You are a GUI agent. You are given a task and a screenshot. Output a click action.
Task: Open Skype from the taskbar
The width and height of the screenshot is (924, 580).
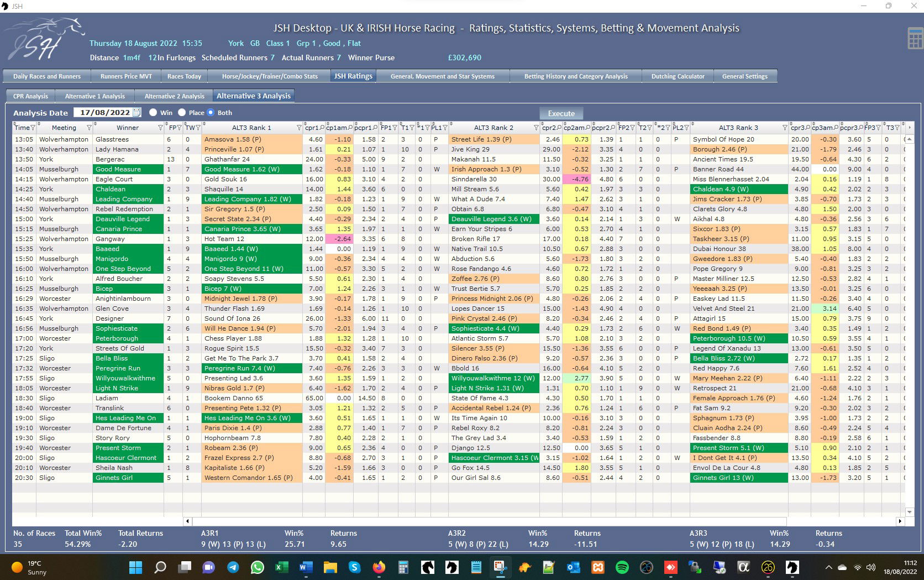[x=354, y=567]
